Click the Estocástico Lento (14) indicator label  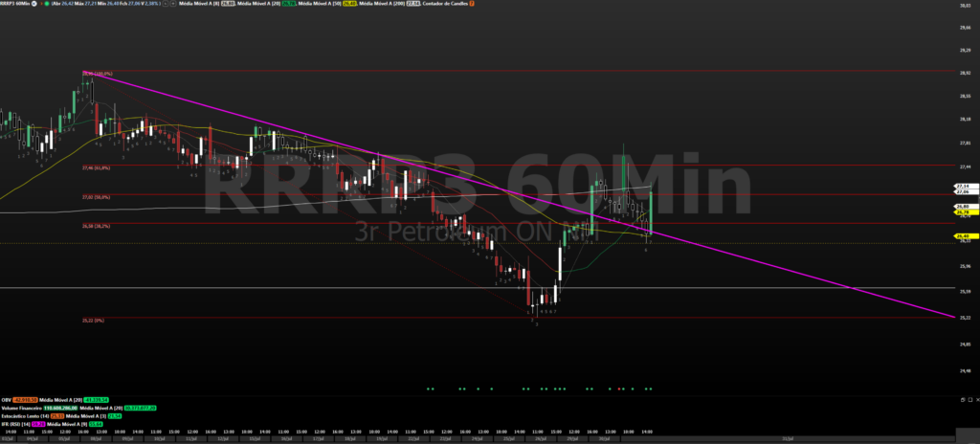coord(26,416)
